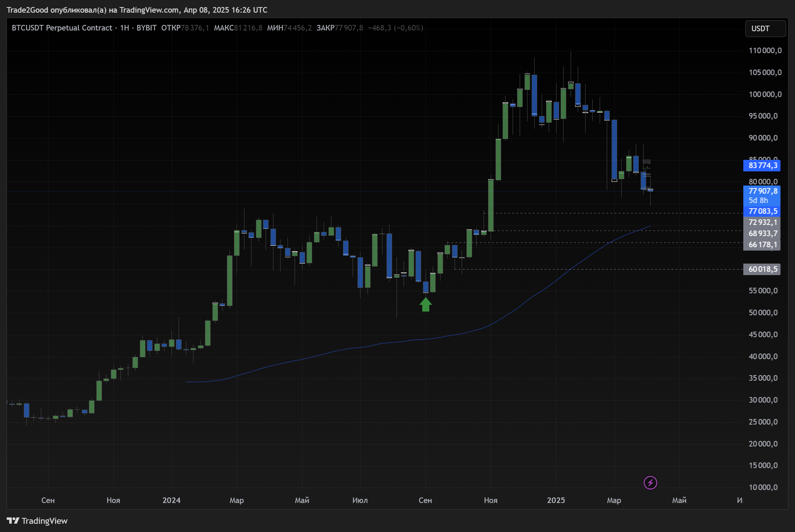Click the ЗАКР close value in legend

pos(349,28)
